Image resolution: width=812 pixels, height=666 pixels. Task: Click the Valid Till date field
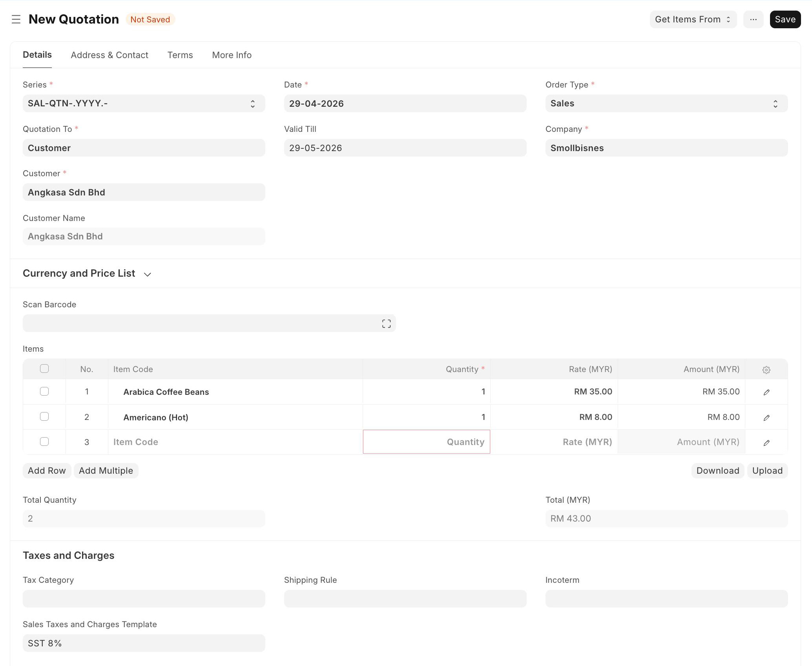click(x=405, y=148)
